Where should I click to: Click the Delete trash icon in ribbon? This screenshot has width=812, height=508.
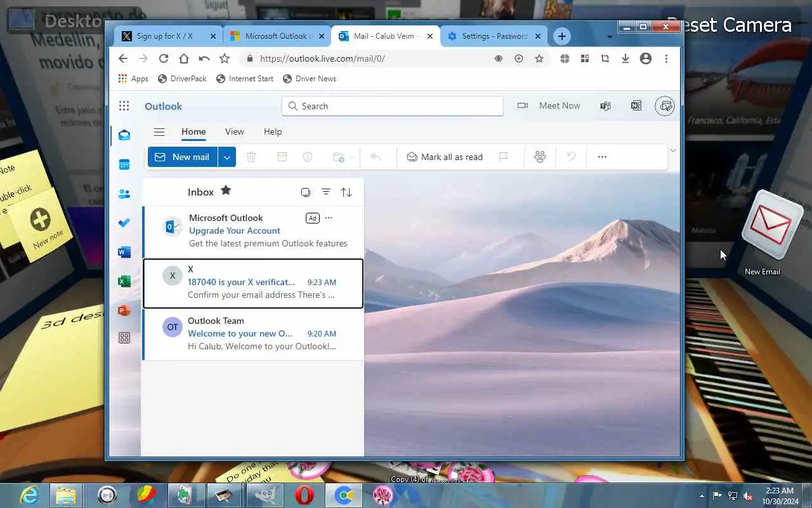click(251, 157)
